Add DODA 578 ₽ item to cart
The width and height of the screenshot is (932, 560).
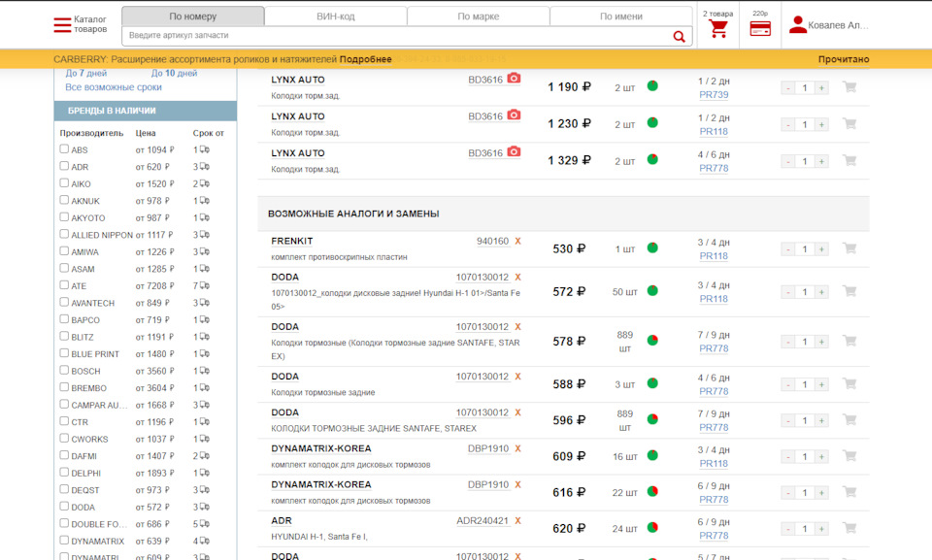tap(849, 342)
